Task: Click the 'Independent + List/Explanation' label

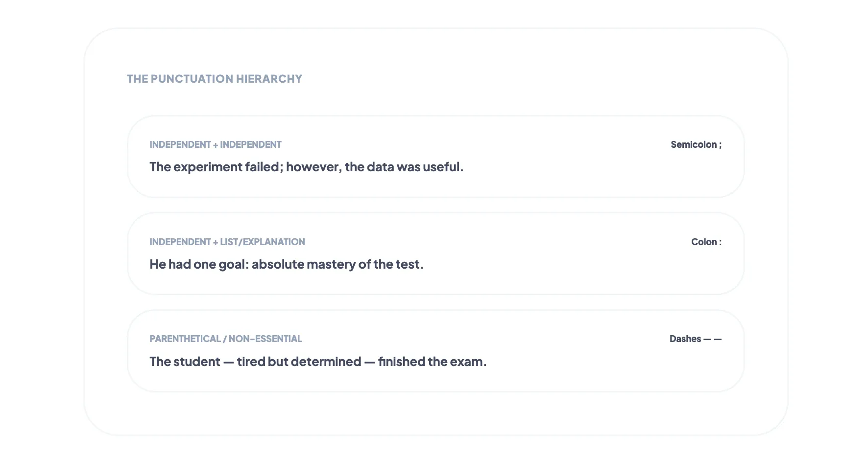Action: point(227,242)
